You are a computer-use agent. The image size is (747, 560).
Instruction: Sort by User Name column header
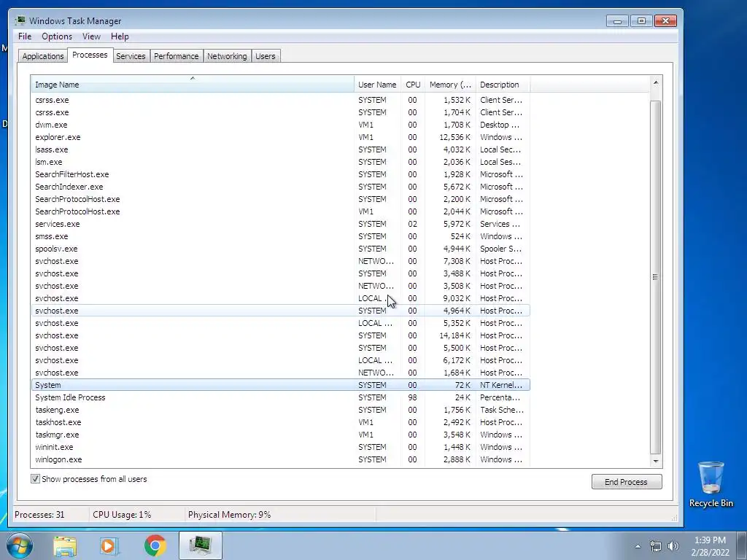point(377,85)
